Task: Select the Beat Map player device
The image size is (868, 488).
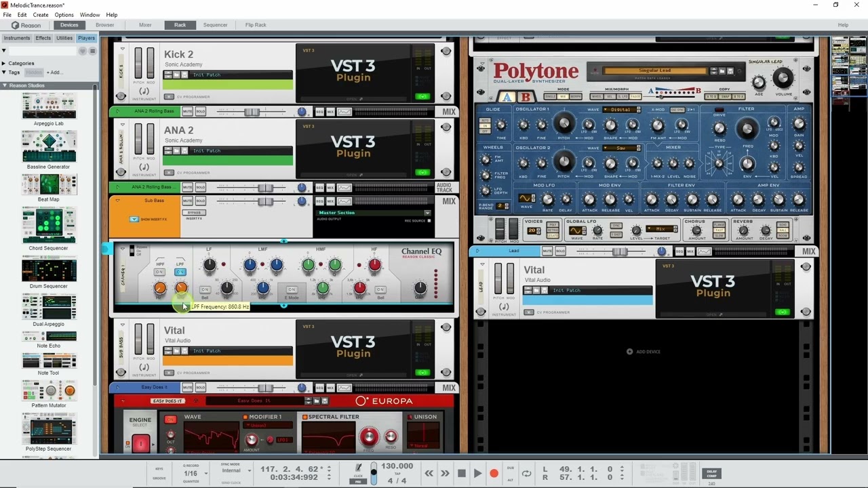Action: click(49, 188)
